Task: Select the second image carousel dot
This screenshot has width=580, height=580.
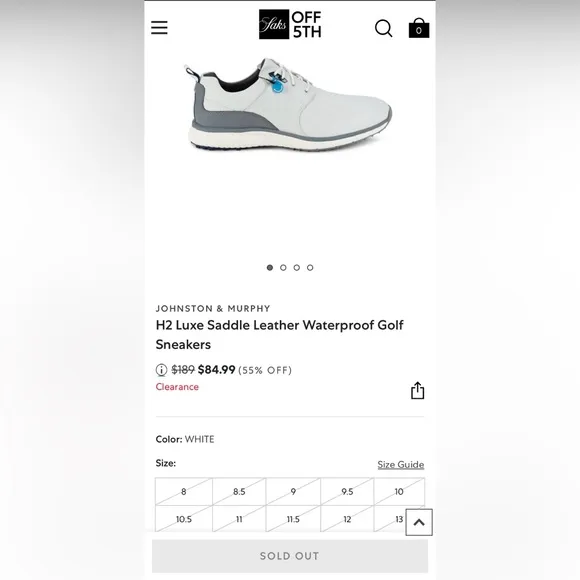Action: click(283, 267)
